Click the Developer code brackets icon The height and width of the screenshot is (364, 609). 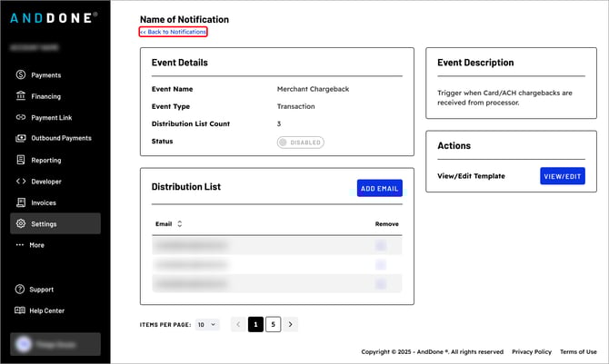tap(21, 181)
